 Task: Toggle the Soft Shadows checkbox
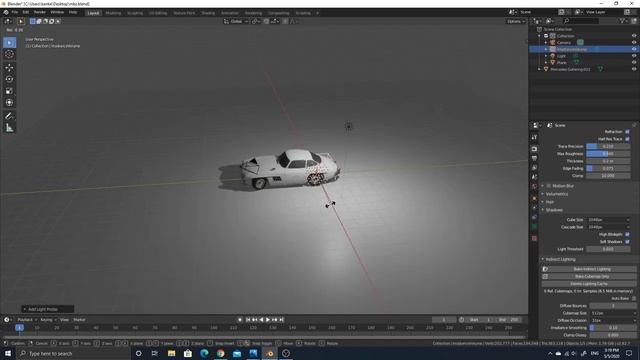[627, 242]
